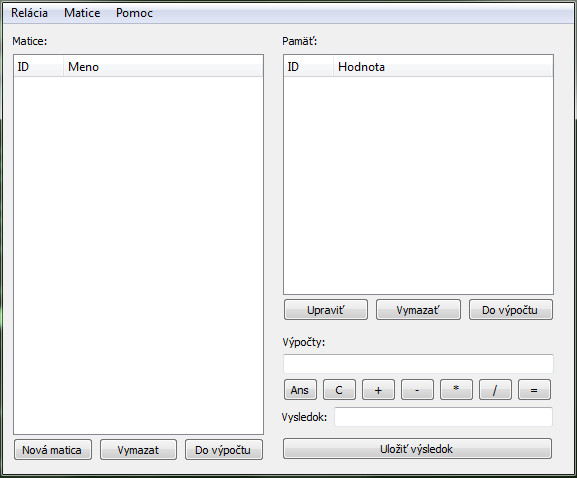Click the divide slash button
This screenshot has width=577, height=478.
pyautogui.click(x=495, y=390)
